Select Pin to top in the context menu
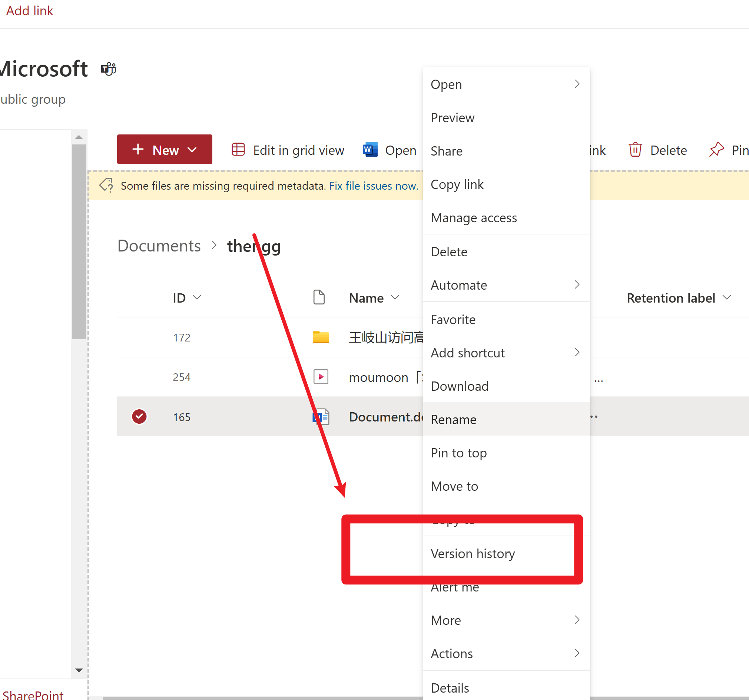Viewport: 749px width, 700px height. [x=506, y=453]
